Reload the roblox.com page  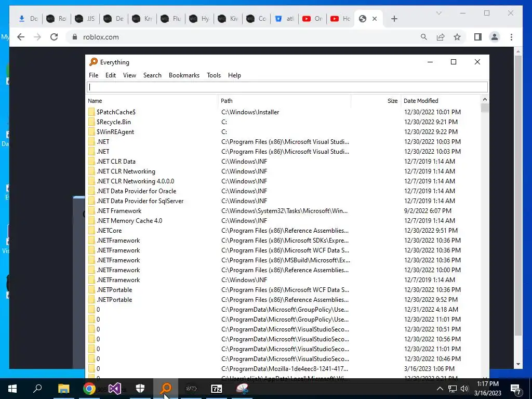pos(54,37)
